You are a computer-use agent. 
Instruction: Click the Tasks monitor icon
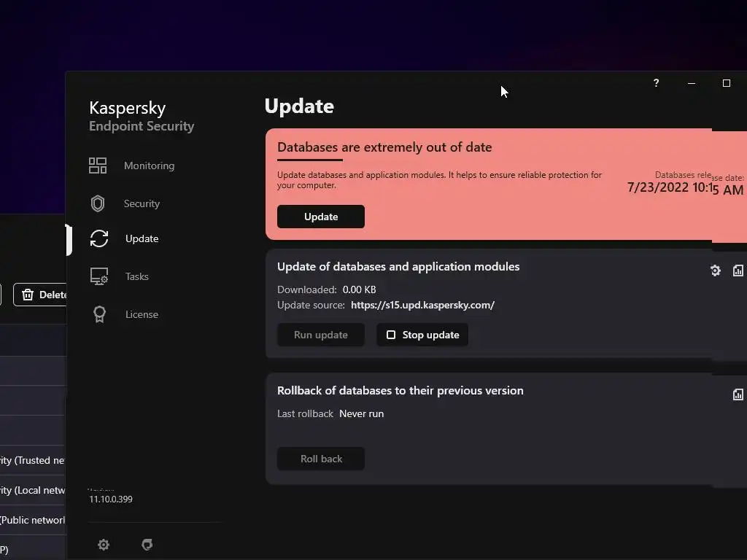point(99,276)
